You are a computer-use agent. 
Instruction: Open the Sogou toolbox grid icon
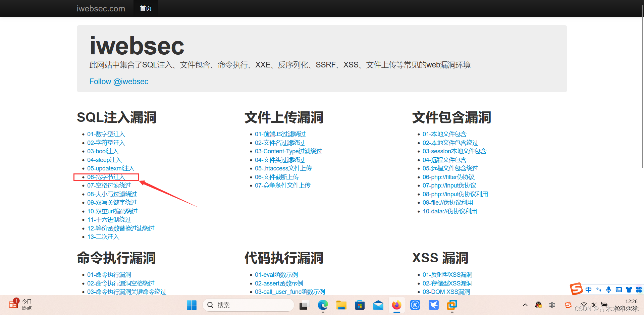point(639,289)
